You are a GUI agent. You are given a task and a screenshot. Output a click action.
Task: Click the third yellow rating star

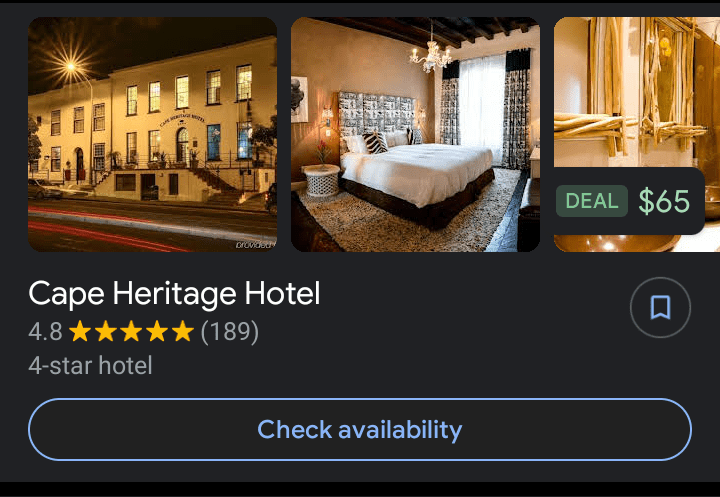[132, 331]
